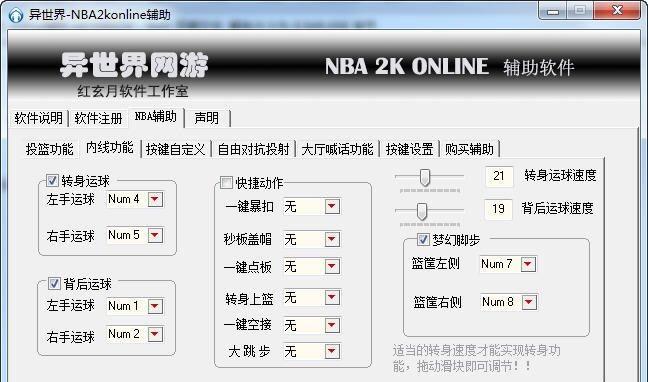Expand the 一键暴扣 dropdown
Image resolution: width=648 pixels, height=382 pixels.
coord(332,206)
